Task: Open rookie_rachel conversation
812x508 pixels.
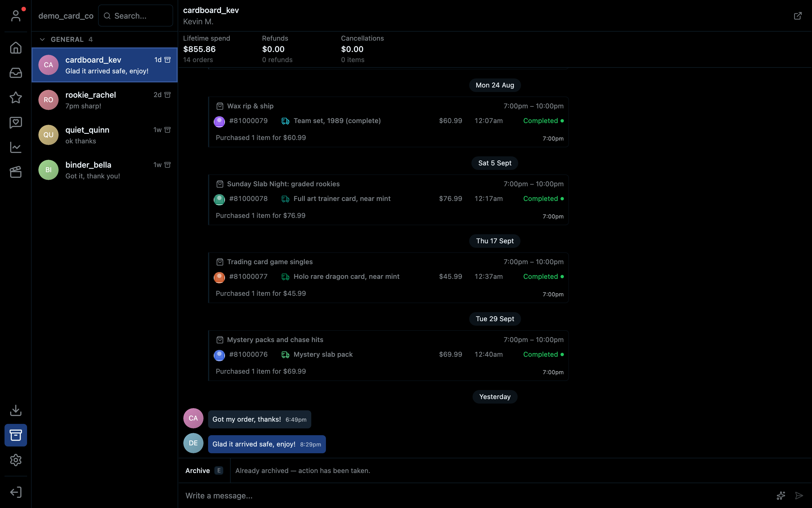Action: tap(105, 100)
